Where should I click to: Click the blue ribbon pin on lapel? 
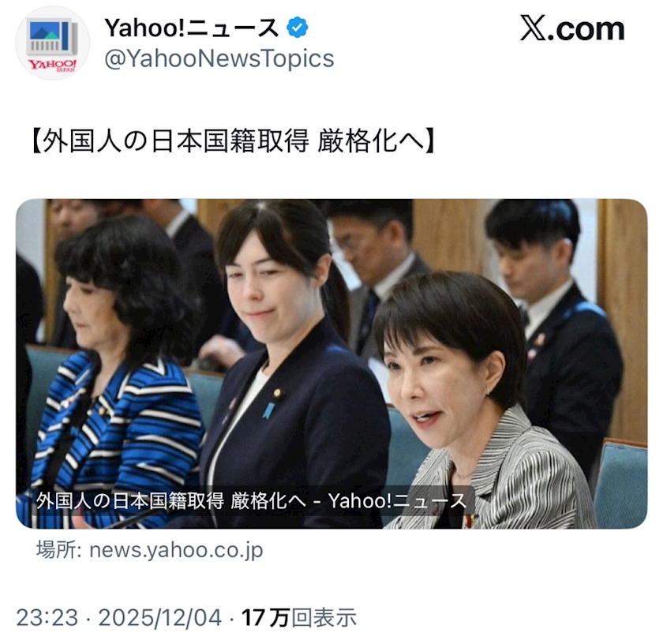268,410
